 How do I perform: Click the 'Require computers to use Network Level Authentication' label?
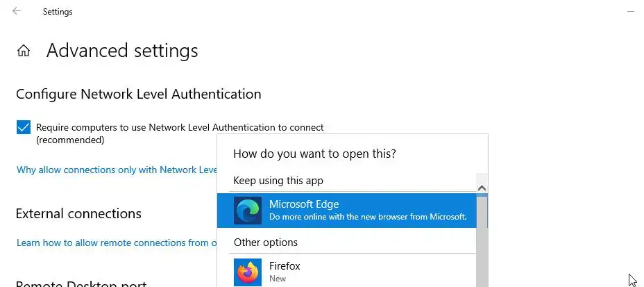[180, 128]
